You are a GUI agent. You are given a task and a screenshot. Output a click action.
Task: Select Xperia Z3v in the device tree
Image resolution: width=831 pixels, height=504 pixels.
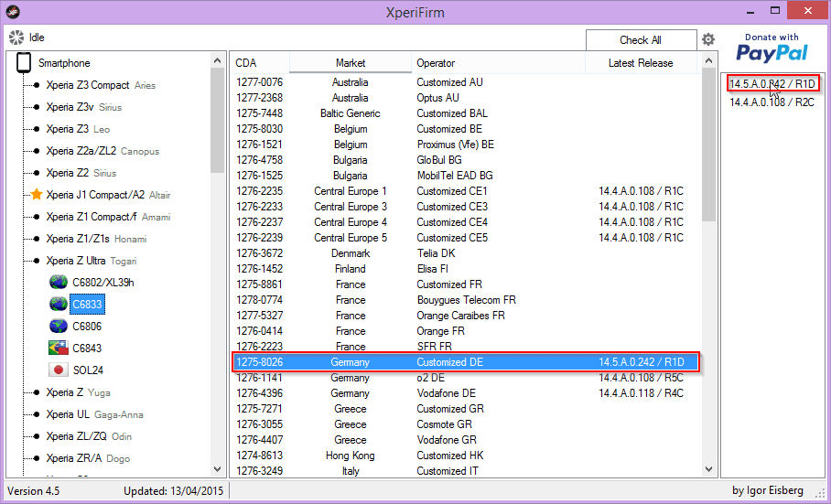83,107
